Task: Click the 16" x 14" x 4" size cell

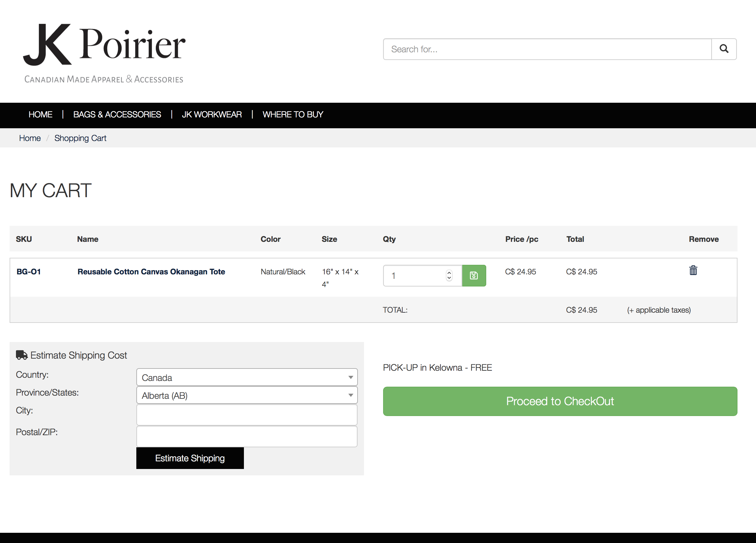Action: click(x=340, y=278)
